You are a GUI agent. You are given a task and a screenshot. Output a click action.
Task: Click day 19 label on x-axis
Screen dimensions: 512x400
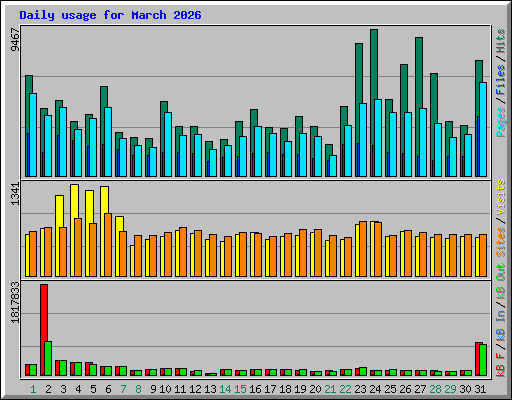point(300,389)
